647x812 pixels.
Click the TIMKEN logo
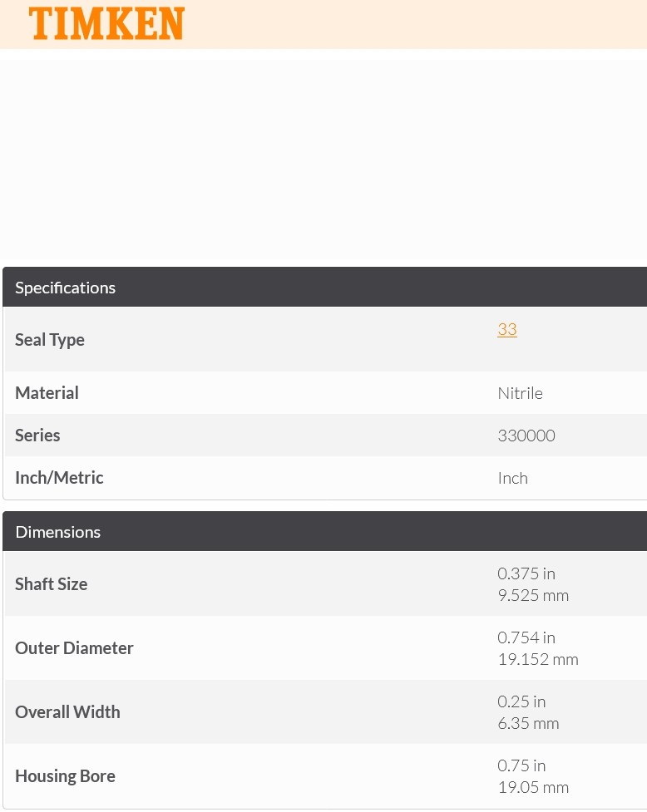106,24
